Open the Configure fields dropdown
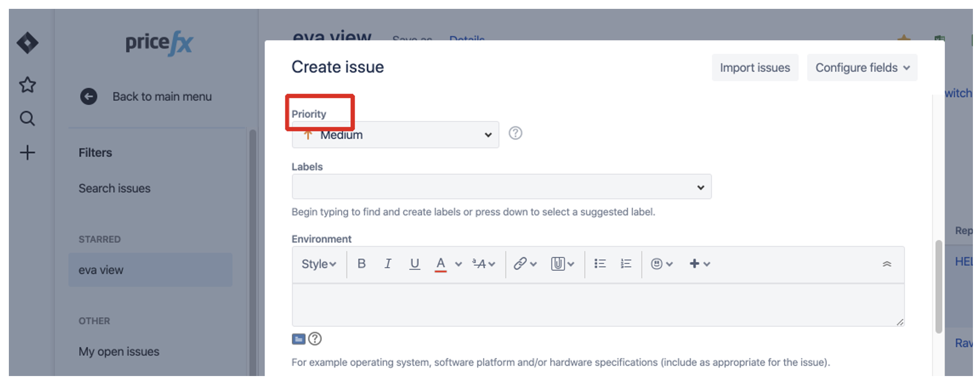 pyautogui.click(x=862, y=68)
